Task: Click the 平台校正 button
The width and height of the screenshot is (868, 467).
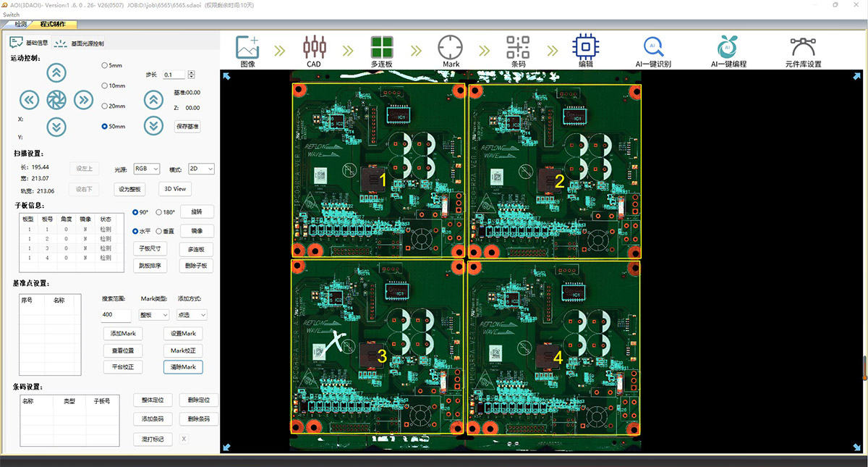Action: point(123,367)
